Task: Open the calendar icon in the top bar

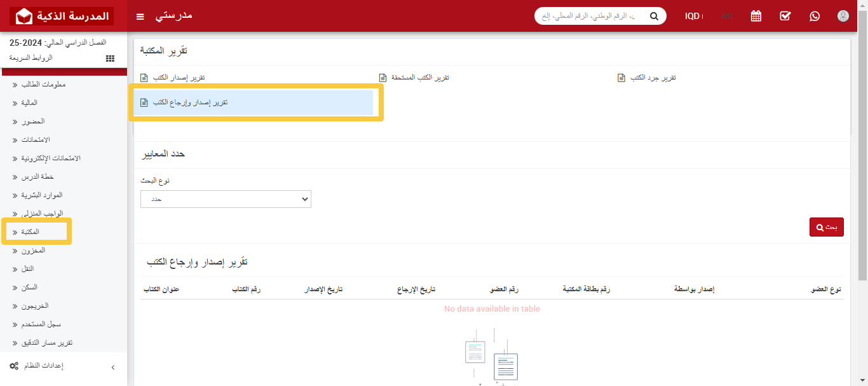Action: (x=756, y=16)
